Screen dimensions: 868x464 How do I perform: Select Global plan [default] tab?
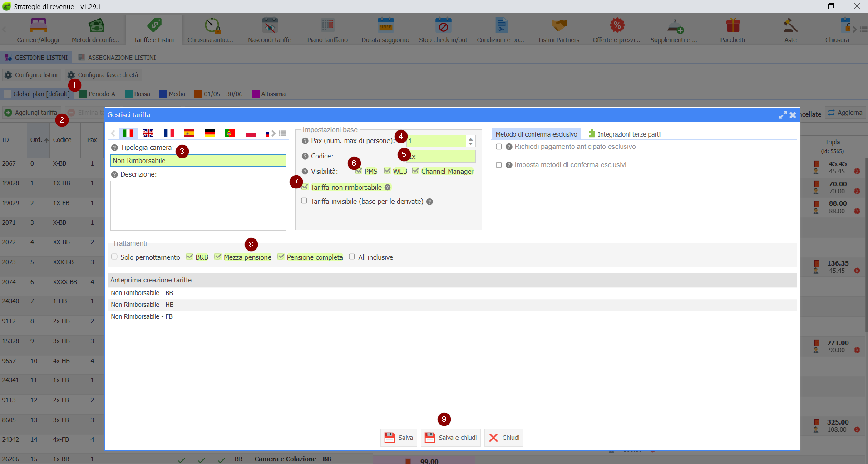point(37,94)
